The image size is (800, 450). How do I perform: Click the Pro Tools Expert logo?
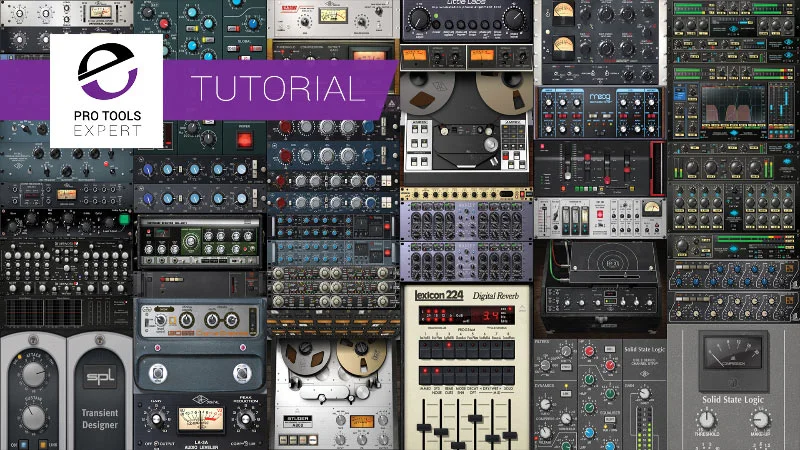[x=107, y=91]
